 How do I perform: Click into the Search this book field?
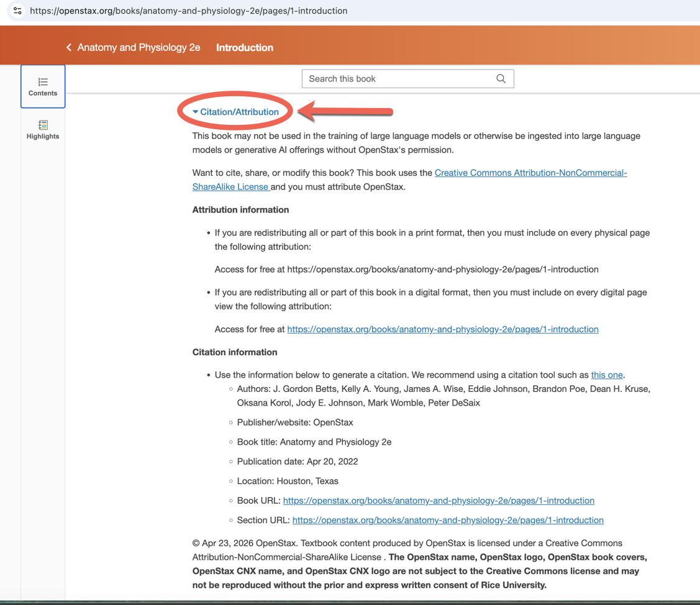click(407, 79)
